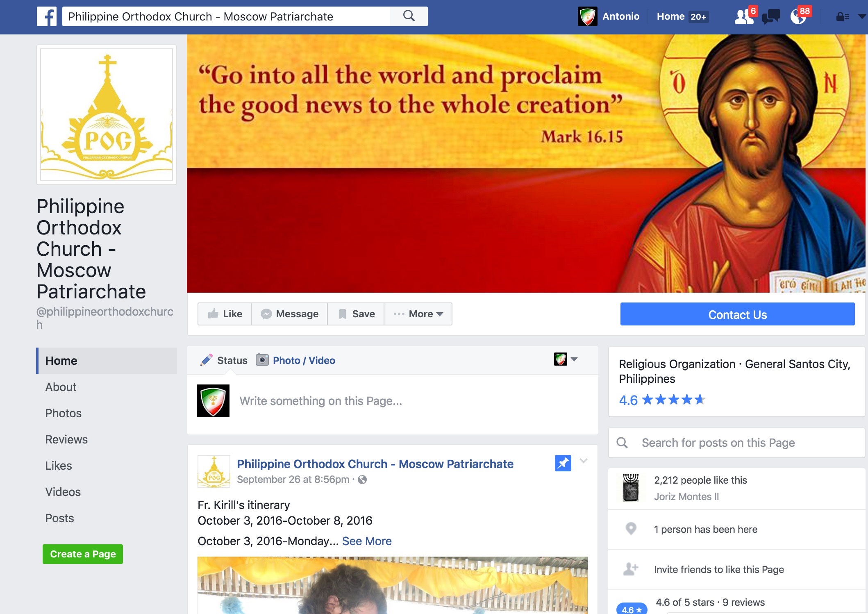This screenshot has width=868, height=614.
Task: Click Home link in top navigation
Action: (x=671, y=16)
